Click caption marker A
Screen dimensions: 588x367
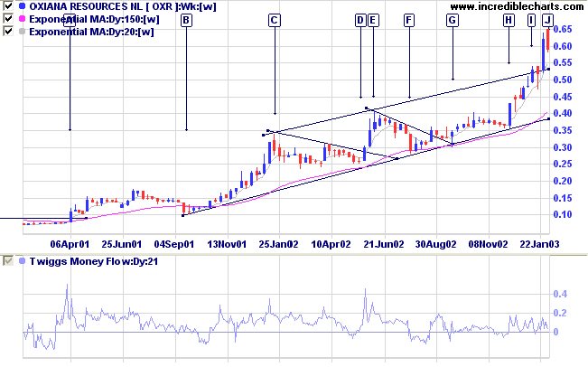tap(70, 20)
